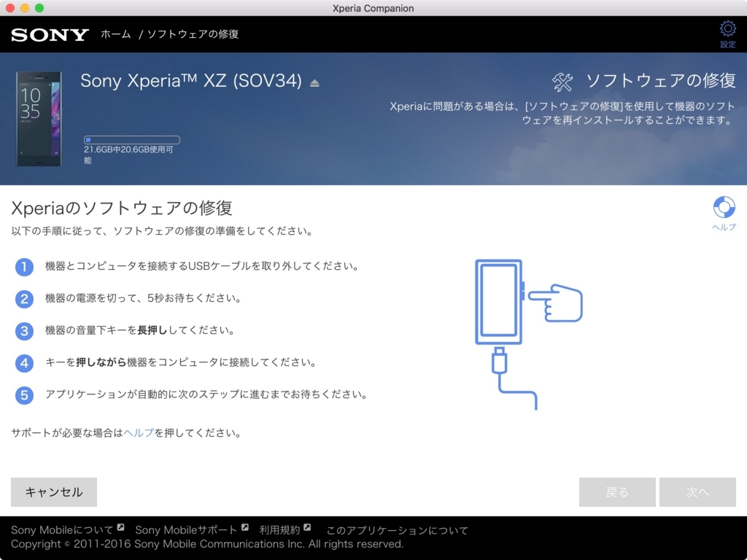
Task: Click the green zoom window button
Action: (x=39, y=8)
